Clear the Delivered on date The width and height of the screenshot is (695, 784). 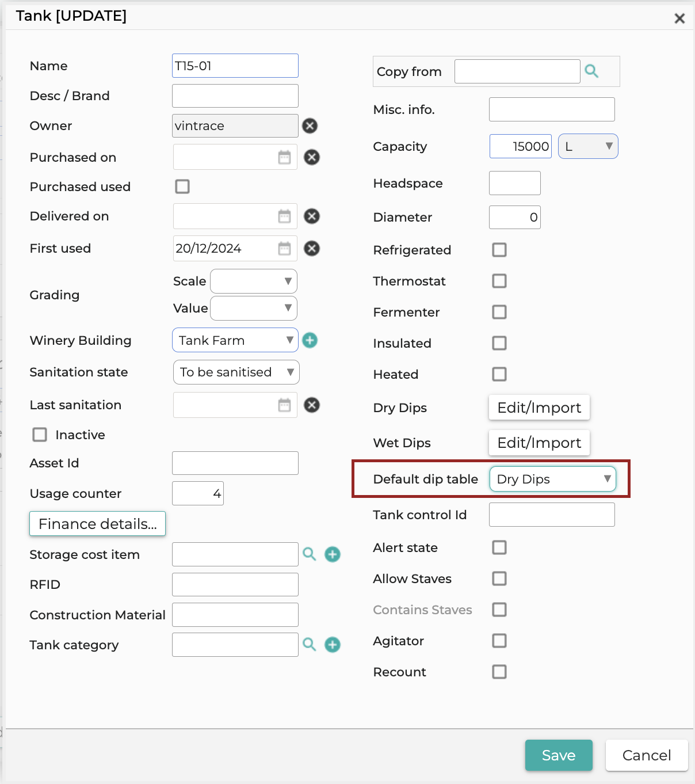pos(312,216)
